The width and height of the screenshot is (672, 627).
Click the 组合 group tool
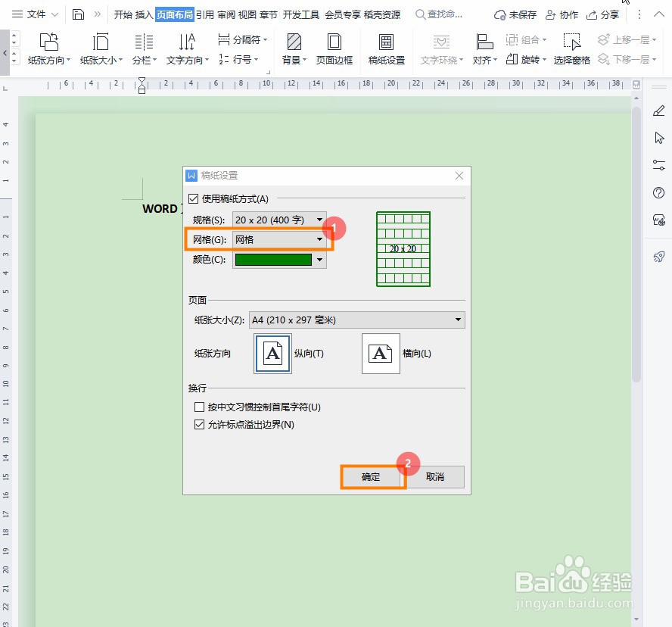(x=526, y=40)
